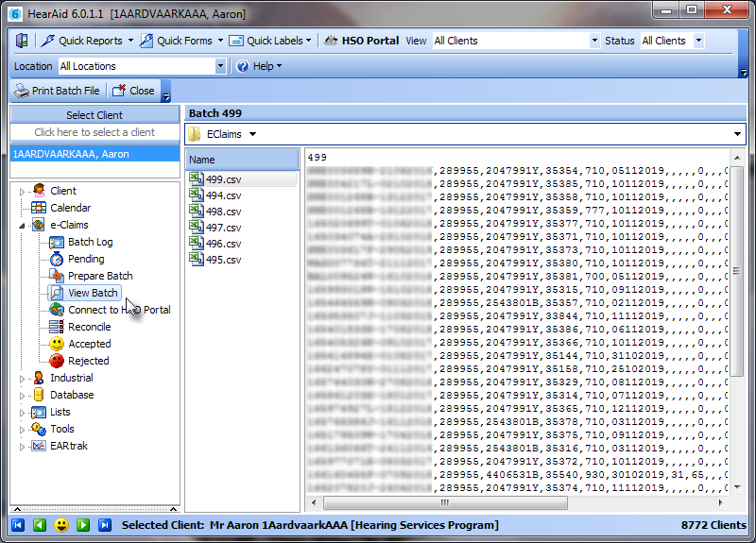This screenshot has height=543, width=756.
Task: Expand the Tools tree node
Action: coord(22,430)
